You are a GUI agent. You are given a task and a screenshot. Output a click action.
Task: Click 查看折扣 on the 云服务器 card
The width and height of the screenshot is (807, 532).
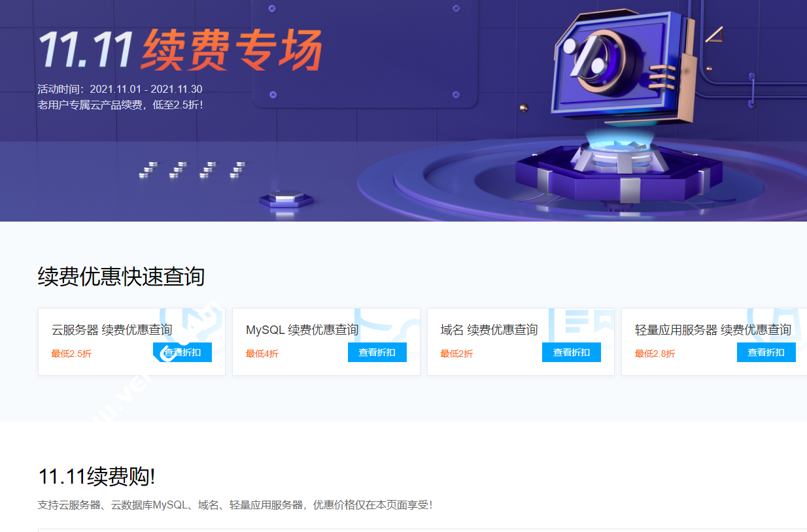point(183,352)
